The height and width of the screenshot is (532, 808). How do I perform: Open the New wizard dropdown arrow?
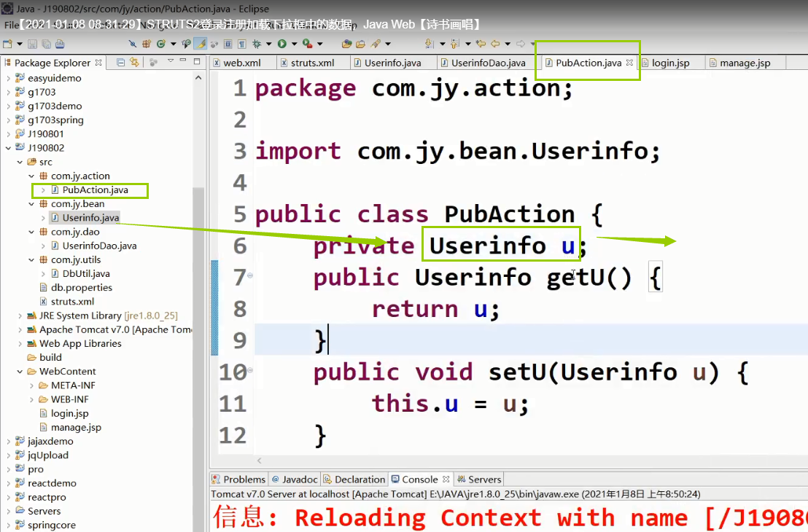pyautogui.click(x=20, y=44)
